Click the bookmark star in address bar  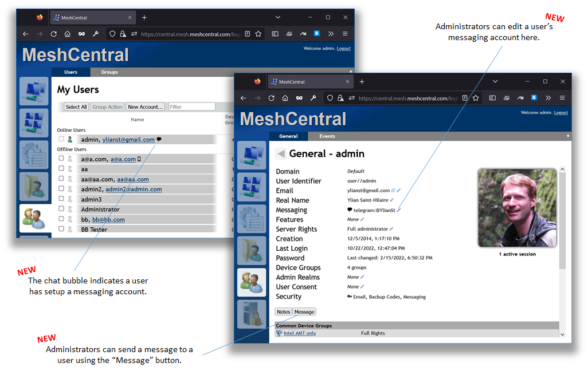(x=475, y=98)
